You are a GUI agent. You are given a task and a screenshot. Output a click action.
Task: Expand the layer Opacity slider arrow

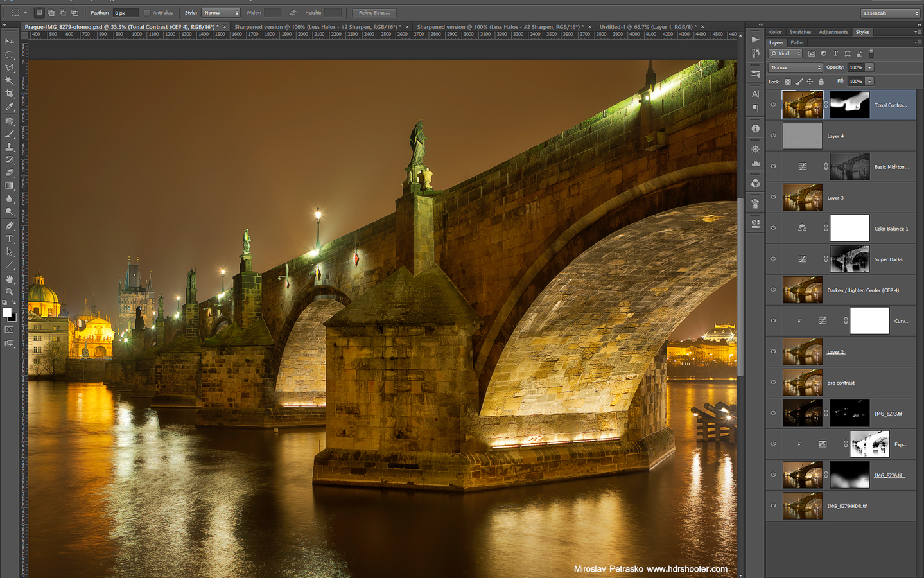click(x=869, y=67)
